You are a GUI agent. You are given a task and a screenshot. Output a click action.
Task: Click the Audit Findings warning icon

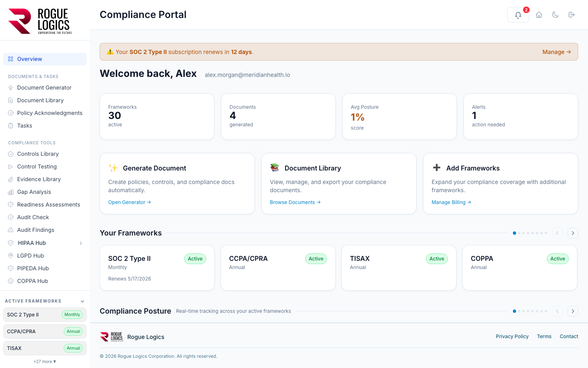11,230
